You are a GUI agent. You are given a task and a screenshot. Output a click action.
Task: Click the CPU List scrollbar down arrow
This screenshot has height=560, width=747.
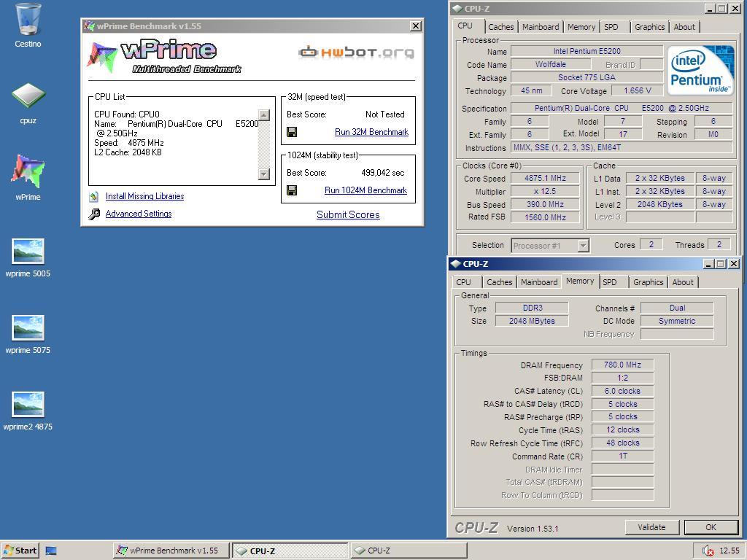coord(264,174)
